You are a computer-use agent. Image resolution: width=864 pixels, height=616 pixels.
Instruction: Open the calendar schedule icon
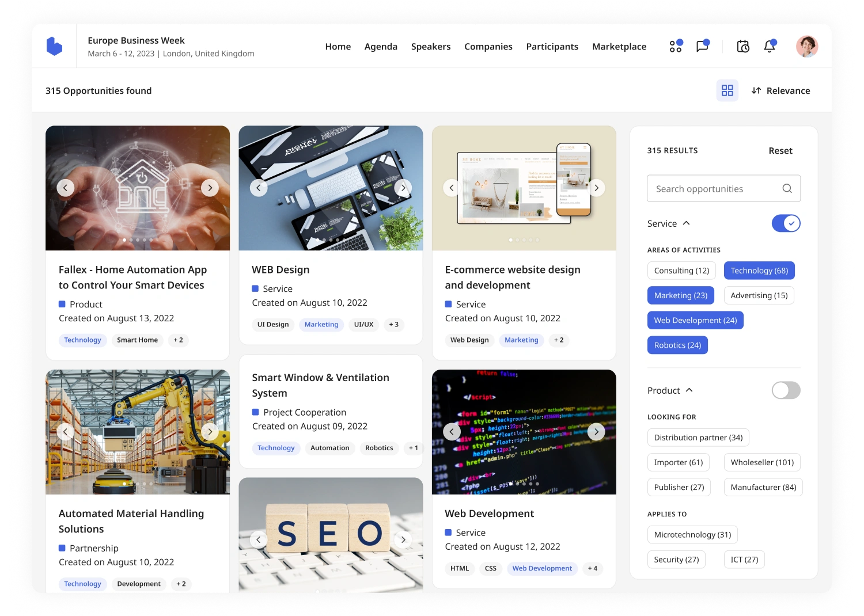[743, 47]
